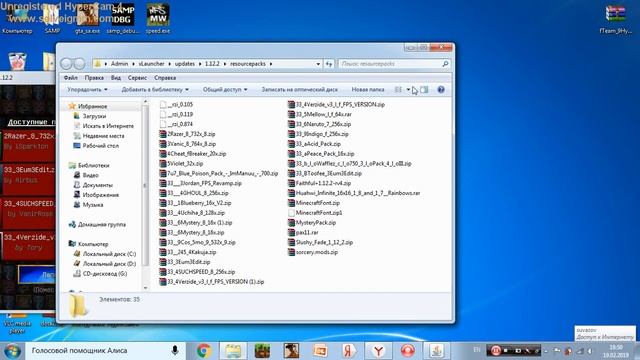Toggle the preview pane icon
Image resolution: width=640 pixels, height=360 pixels.
[x=424, y=90]
